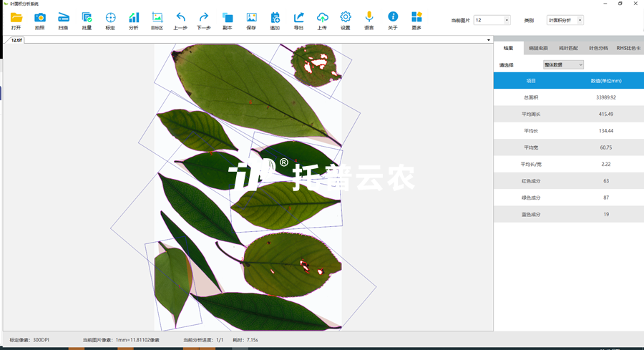Start a scan with the 扫描 icon

[63, 19]
